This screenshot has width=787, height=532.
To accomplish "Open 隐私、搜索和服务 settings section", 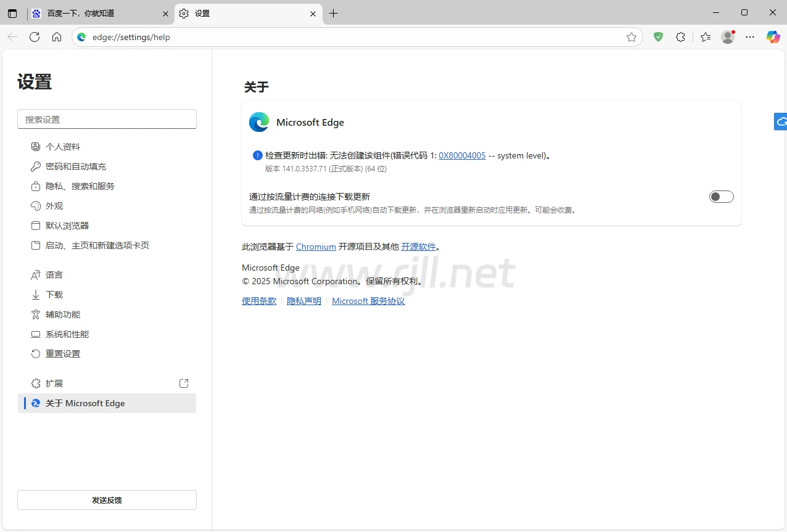I will pyautogui.click(x=80, y=186).
